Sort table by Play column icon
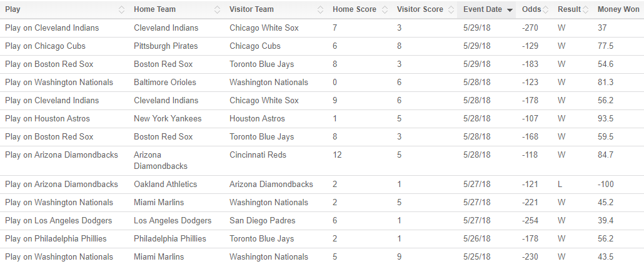Image resolution: width=644 pixels, height=264 pixels. click(121, 9)
